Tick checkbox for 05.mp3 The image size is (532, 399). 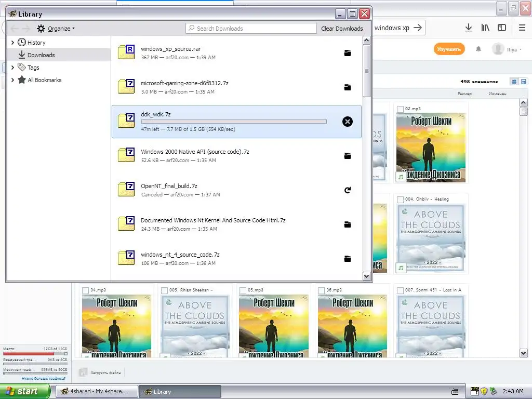click(243, 290)
